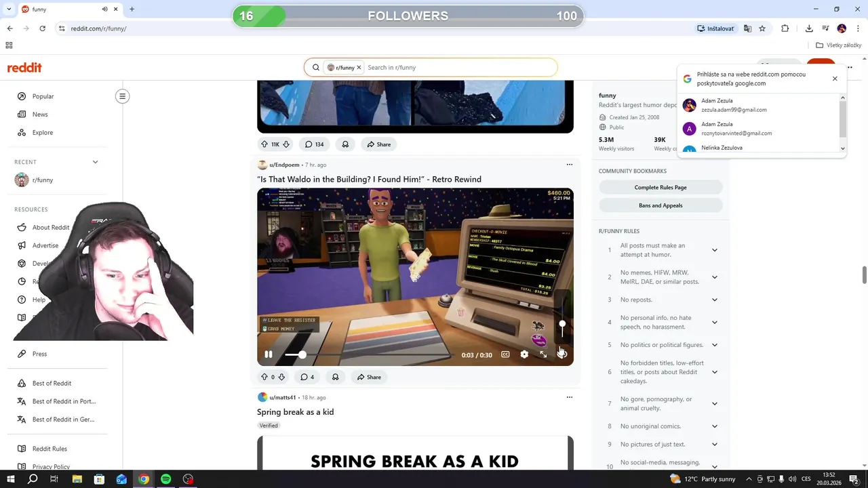Open u/Endpoem profile
This screenshot has height=488, width=868.
(x=284, y=165)
